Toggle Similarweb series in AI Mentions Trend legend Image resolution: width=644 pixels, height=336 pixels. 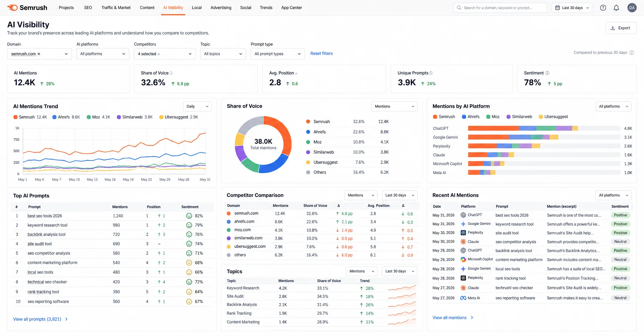[x=135, y=117]
